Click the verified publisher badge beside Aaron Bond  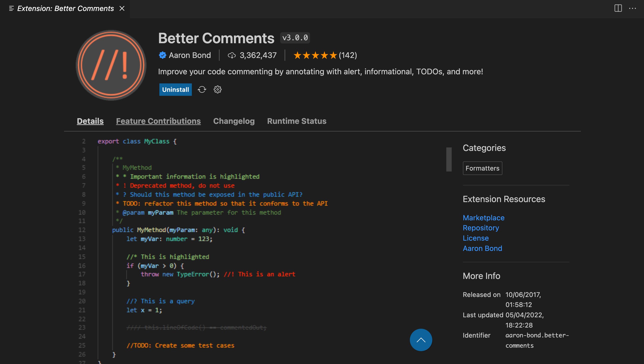(x=162, y=55)
